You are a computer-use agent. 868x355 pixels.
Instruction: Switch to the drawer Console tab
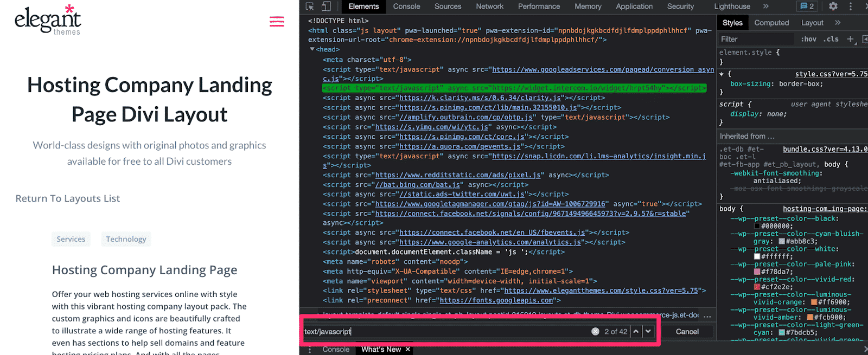336,350
